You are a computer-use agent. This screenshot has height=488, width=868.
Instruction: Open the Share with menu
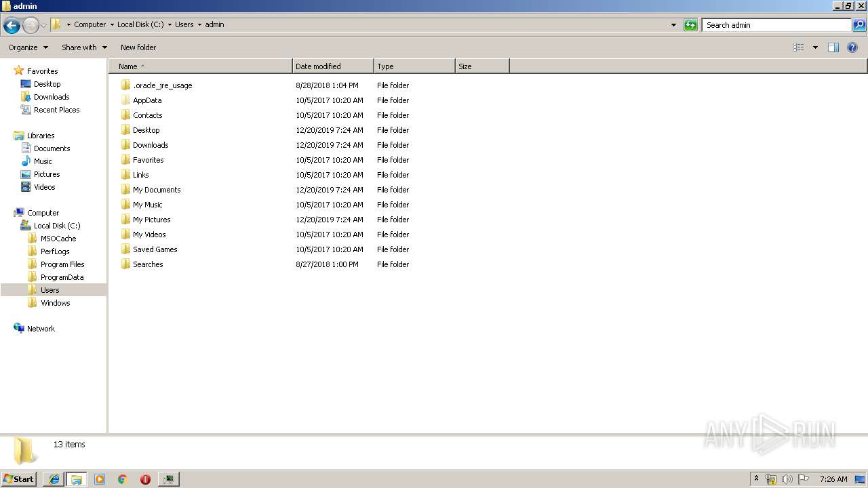tap(84, 47)
